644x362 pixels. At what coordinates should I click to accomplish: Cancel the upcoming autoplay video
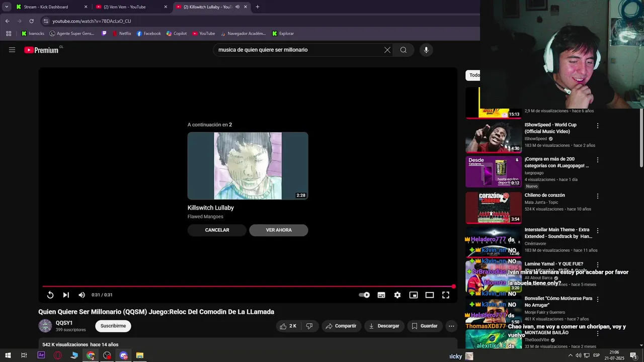click(217, 230)
